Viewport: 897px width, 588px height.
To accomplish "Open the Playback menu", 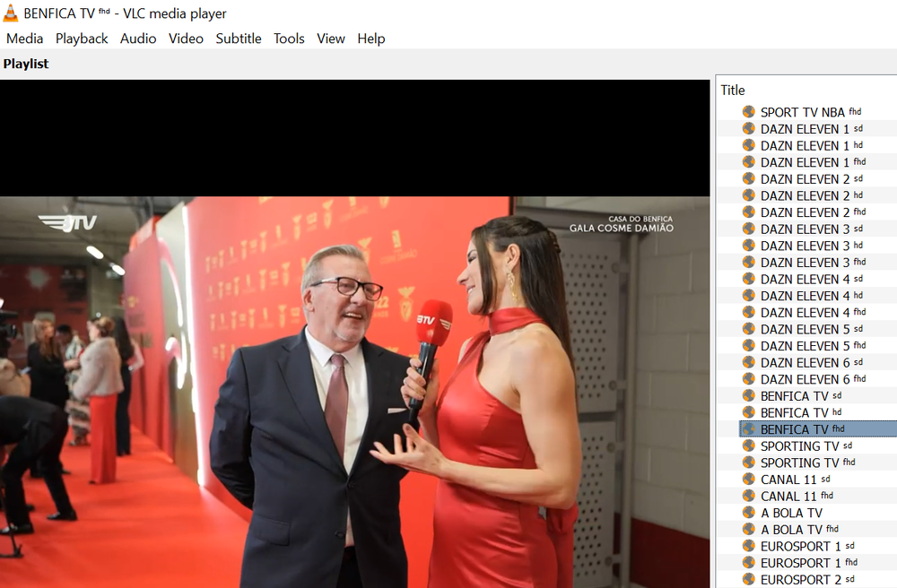I will [82, 39].
